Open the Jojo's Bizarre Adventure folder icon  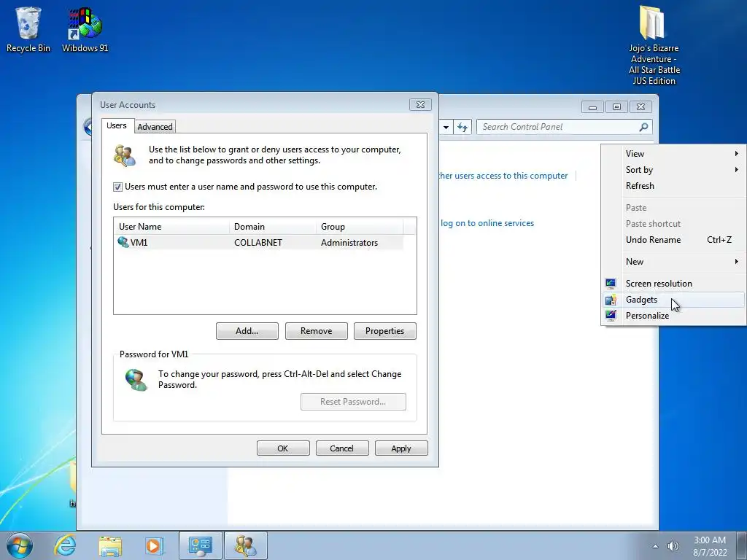(x=654, y=45)
